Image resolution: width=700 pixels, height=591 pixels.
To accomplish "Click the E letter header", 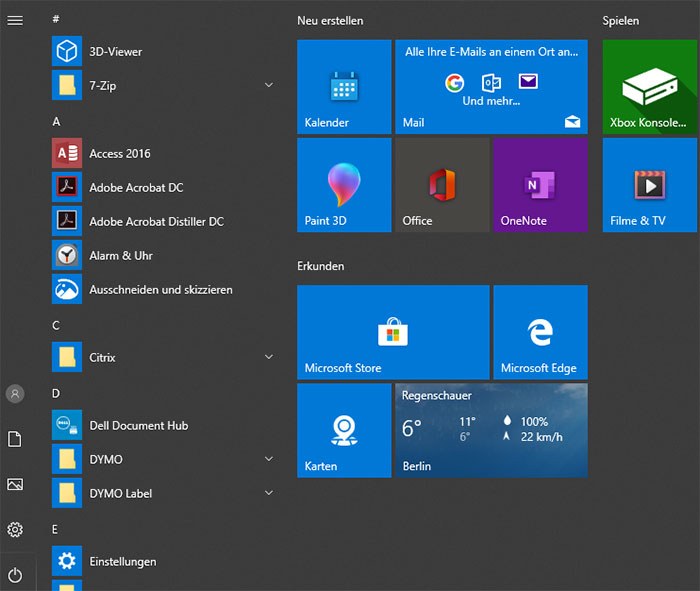I will click(x=55, y=529).
